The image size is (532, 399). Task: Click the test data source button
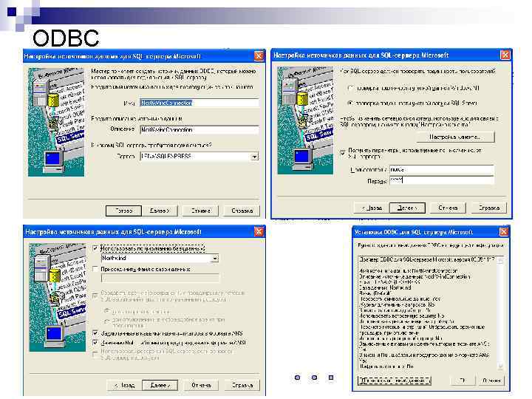(x=395, y=381)
